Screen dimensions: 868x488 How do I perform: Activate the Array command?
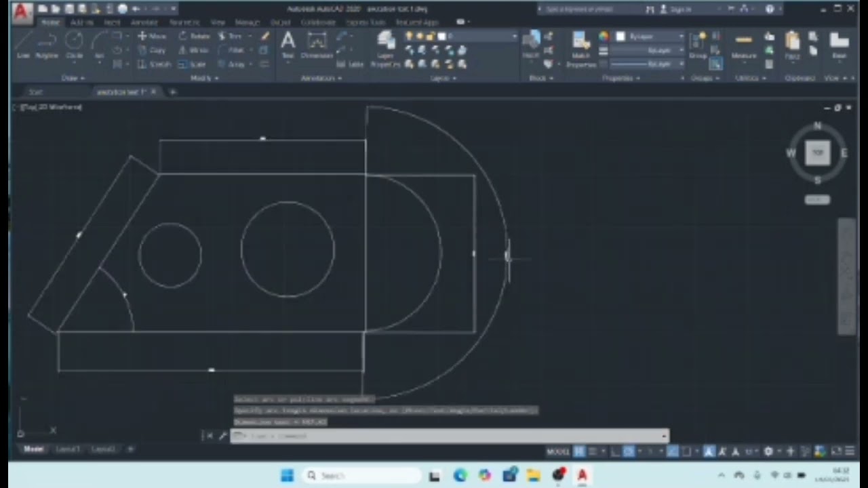coord(231,64)
